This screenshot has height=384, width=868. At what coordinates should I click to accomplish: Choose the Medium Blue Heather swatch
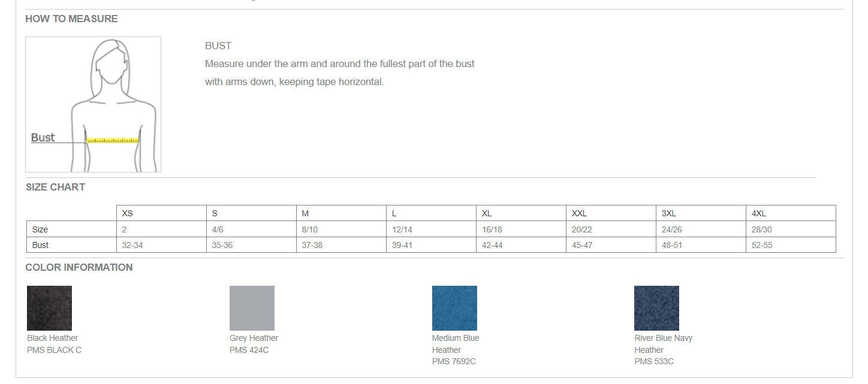(454, 308)
